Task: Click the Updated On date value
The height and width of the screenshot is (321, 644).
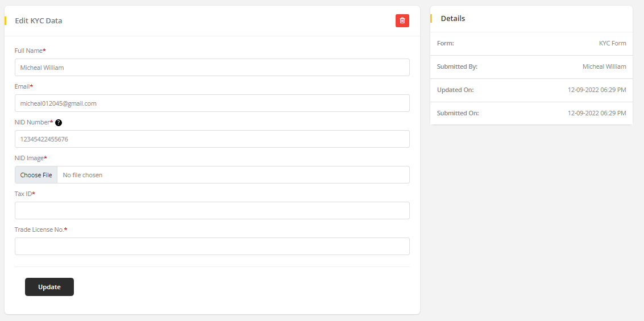Action: 597,90
